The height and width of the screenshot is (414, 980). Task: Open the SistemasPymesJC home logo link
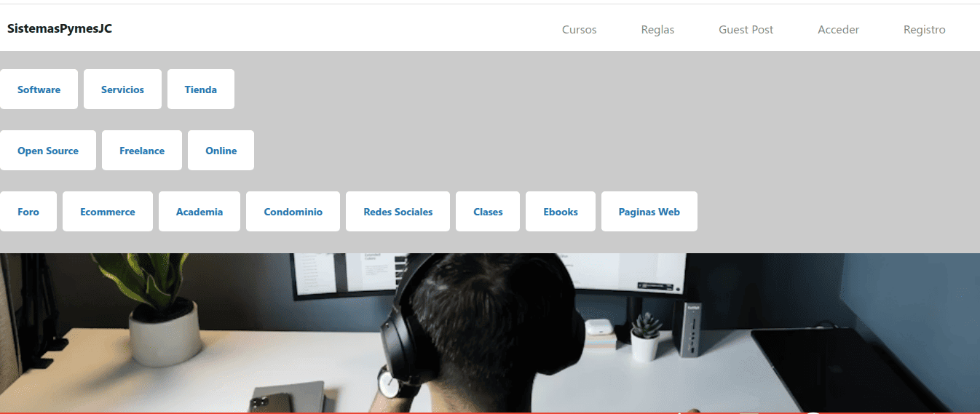click(x=60, y=29)
